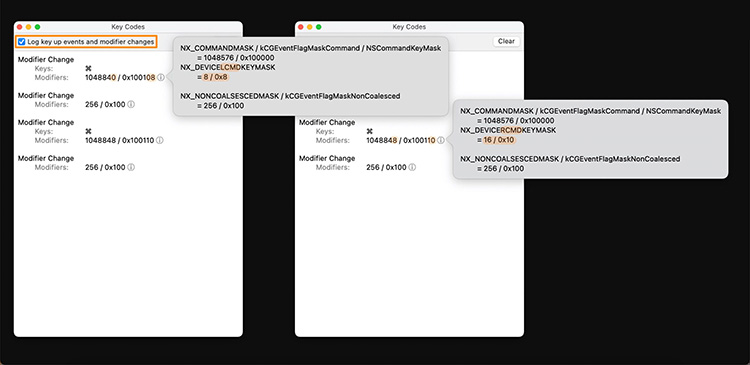Click 'Keys:' label above 1048840 modifiers row
The image size is (750, 365).
(x=44, y=68)
